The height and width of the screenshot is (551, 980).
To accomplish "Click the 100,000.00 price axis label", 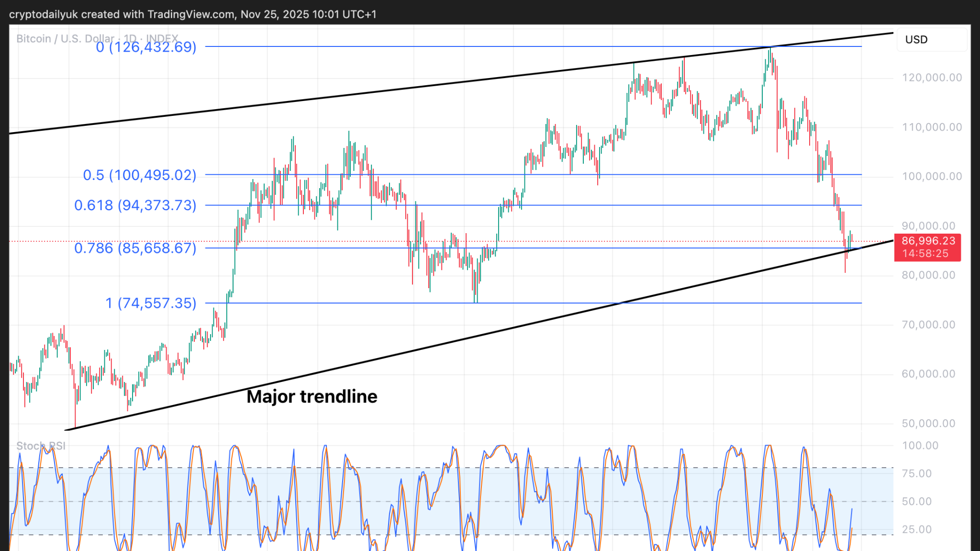I will (931, 176).
